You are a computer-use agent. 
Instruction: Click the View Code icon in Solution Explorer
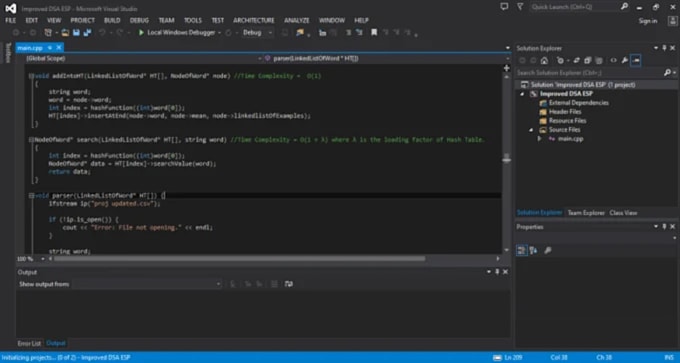click(614, 61)
